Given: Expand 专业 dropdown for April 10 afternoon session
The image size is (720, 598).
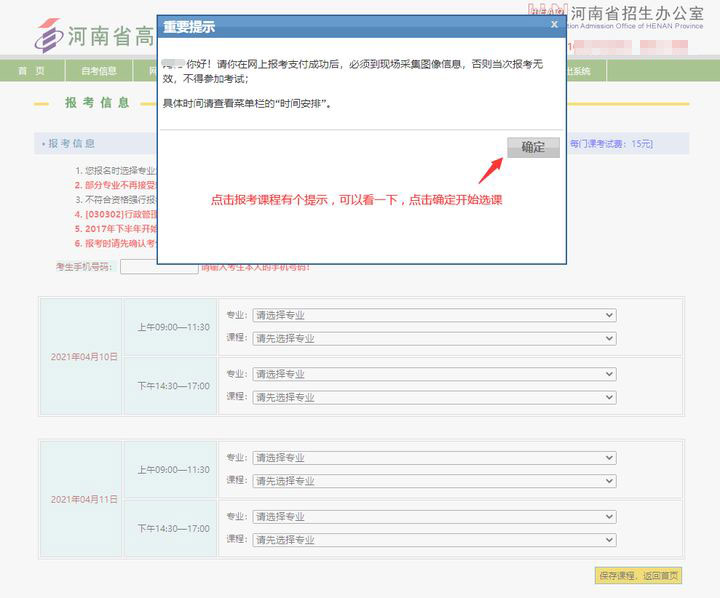Looking at the screenshot, I should 433,374.
